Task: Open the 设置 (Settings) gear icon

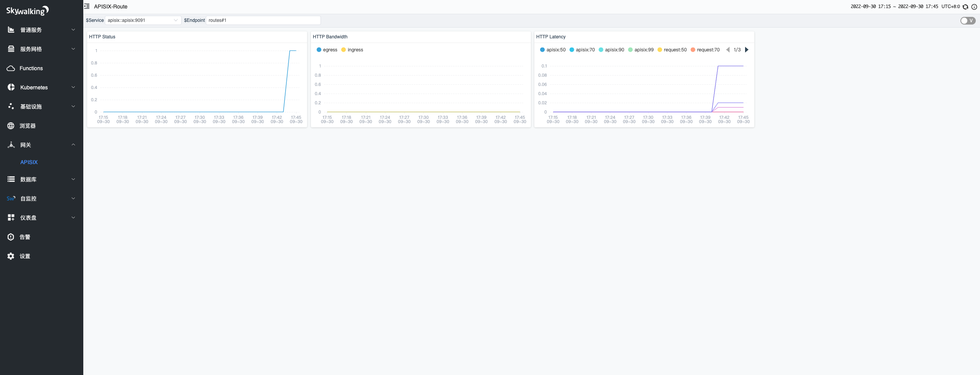Action: click(11, 256)
